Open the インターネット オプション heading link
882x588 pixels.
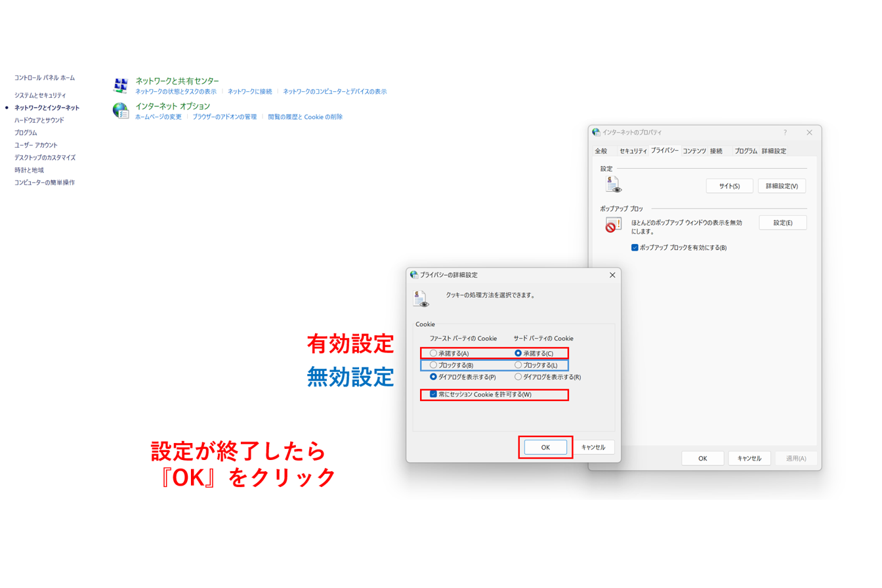173,106
